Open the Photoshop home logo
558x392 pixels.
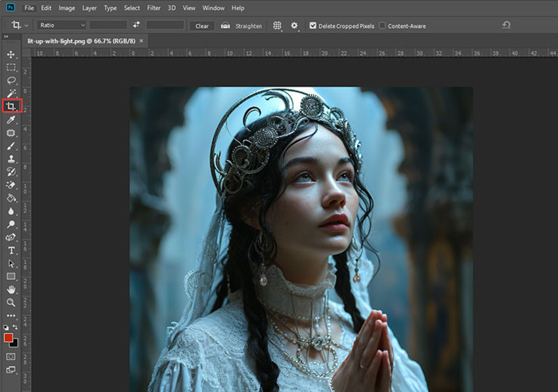(11, 7)
